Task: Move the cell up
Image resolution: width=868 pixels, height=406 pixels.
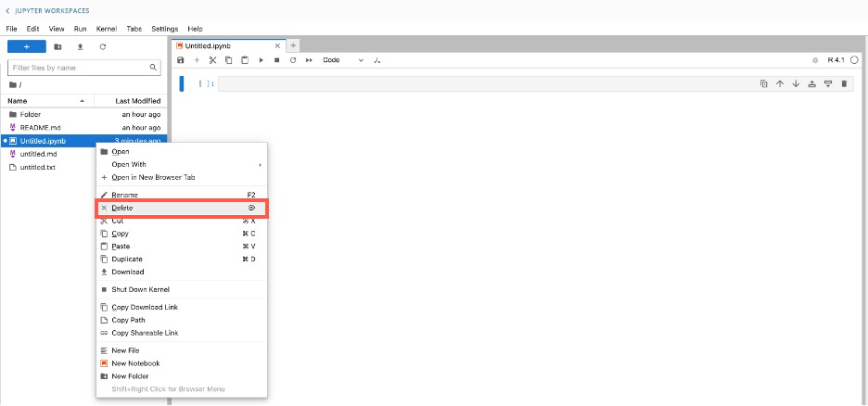Action: [780, 84]
